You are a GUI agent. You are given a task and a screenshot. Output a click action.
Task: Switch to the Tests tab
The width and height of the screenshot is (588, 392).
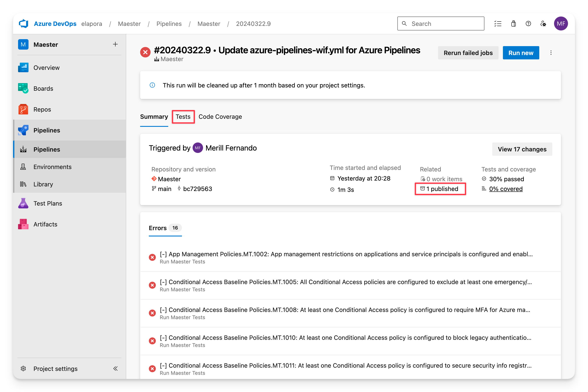183,117
